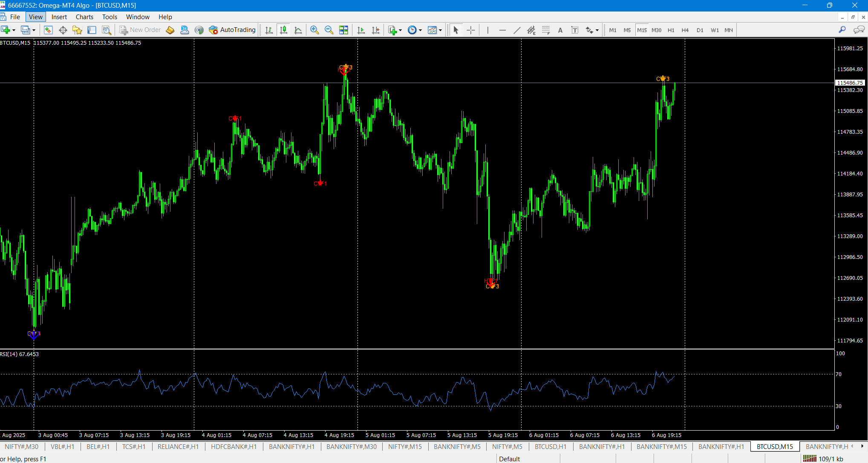Open the Charts menu

point(84,17)
